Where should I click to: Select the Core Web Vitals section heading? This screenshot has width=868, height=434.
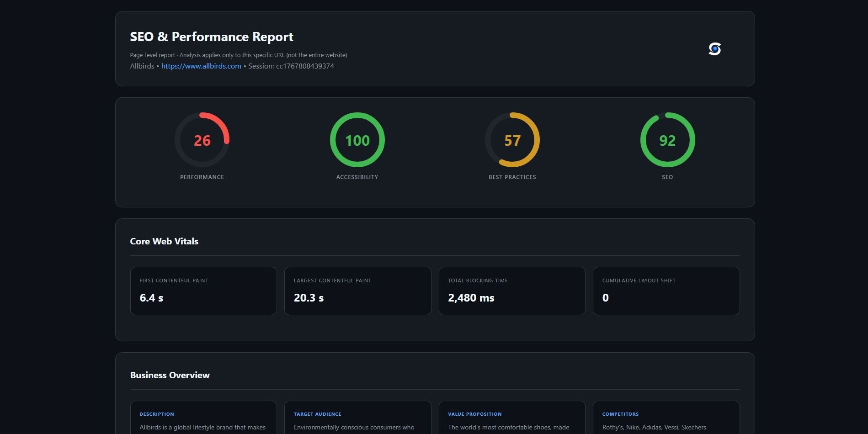[x=164, y=241]
